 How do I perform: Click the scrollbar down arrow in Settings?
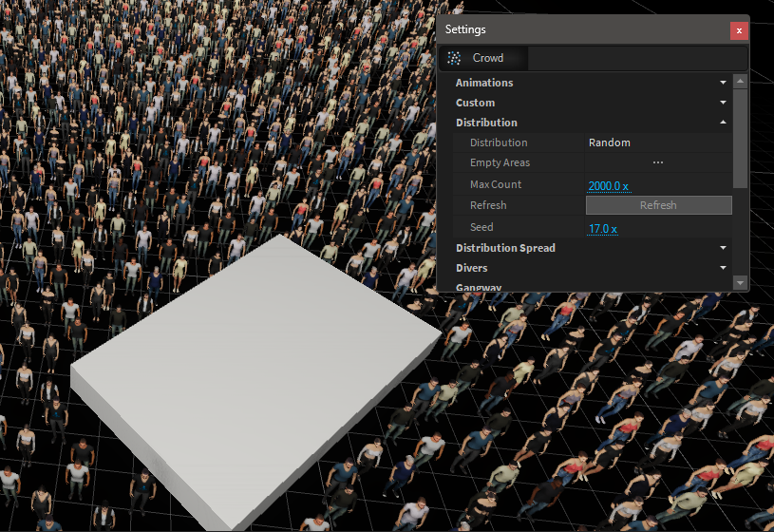click(740, 282)
